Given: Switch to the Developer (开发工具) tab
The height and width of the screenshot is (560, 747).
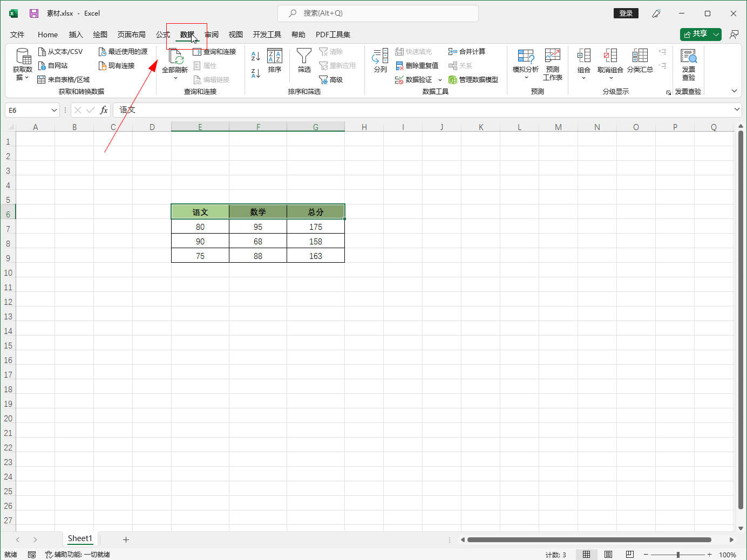Looking at the screenshot, I should [x=267, y=35].
